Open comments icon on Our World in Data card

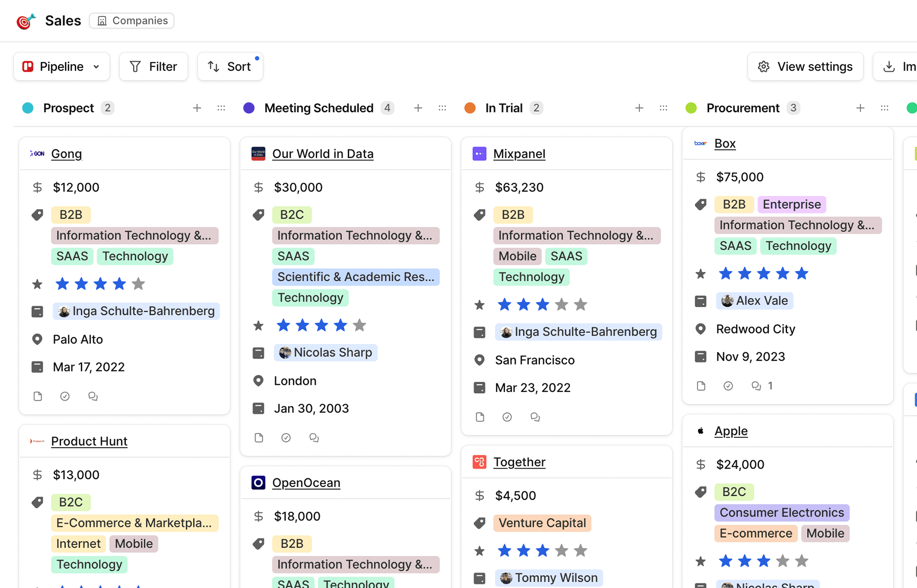(x=314, y=438)
